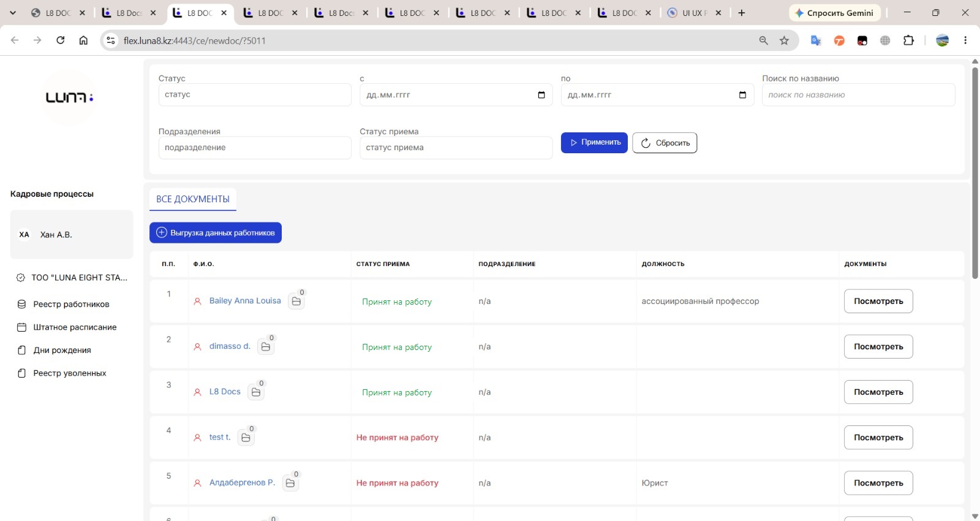Image resolution: width=980 pixels, height=521 pixels.
Task: Click person icon before dimasso d.
Action: point(197,346)
